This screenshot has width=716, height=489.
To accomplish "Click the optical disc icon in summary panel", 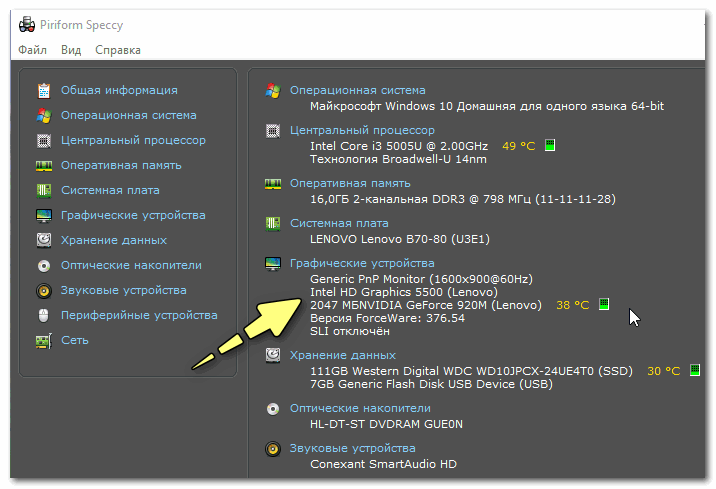I will 273,409.
